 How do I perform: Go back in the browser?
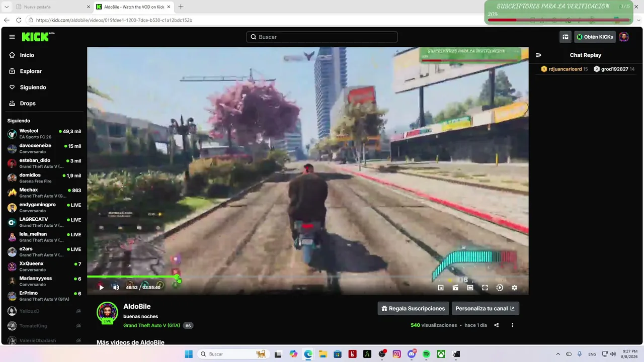tap(7, 20)
